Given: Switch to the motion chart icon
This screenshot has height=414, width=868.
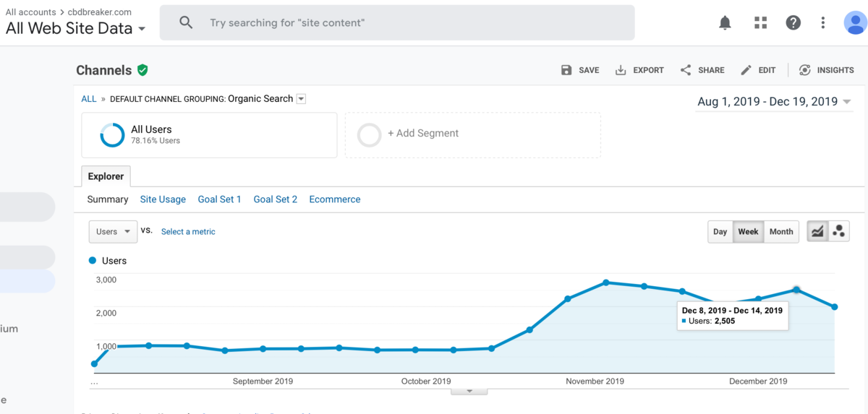Looking at the screenshot, I should coord(839,231).
